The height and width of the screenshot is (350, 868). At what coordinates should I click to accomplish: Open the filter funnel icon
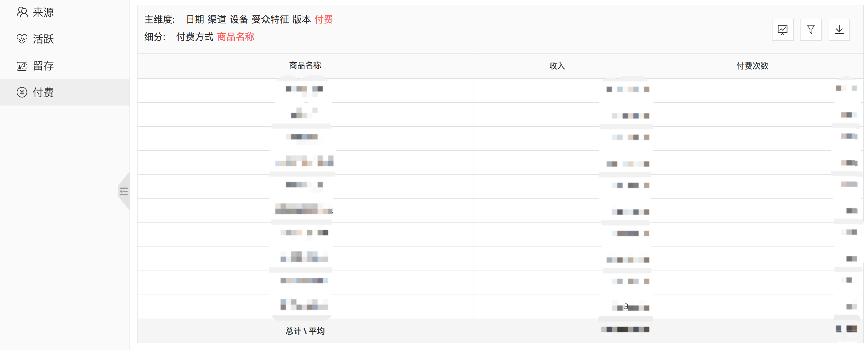point(811,30)
